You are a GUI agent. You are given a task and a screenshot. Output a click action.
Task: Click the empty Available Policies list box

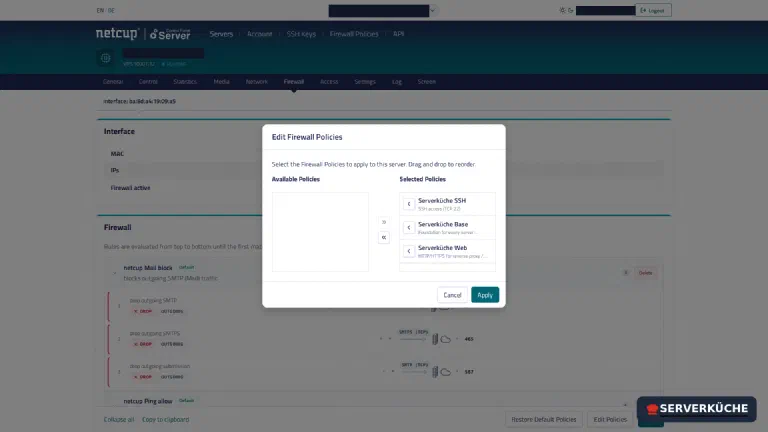[320, 232]
